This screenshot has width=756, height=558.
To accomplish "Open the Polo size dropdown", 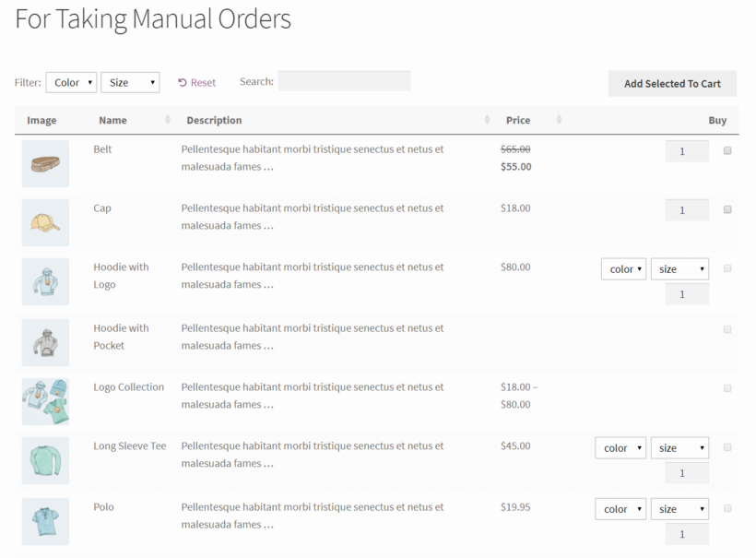I will coord(679,508).
